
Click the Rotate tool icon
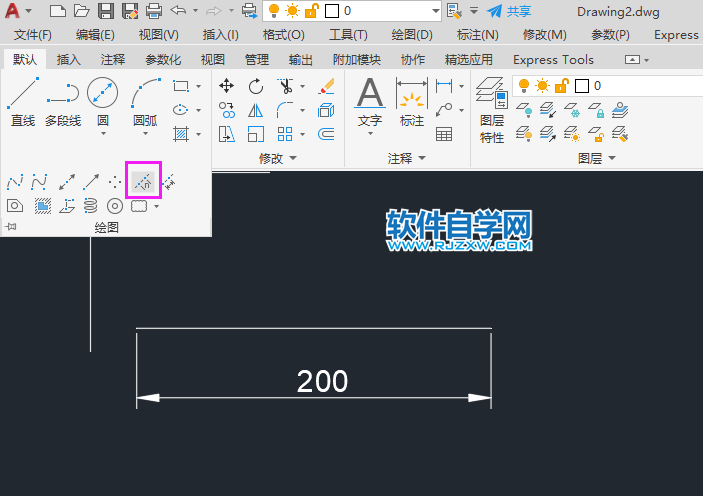coord(256,86)
